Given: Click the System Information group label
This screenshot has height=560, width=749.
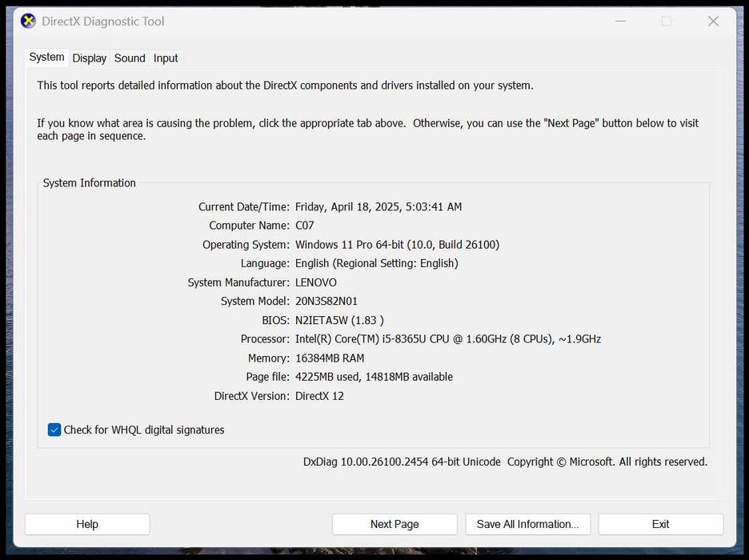Looking at the screenshot, I should tap(90, 183).
